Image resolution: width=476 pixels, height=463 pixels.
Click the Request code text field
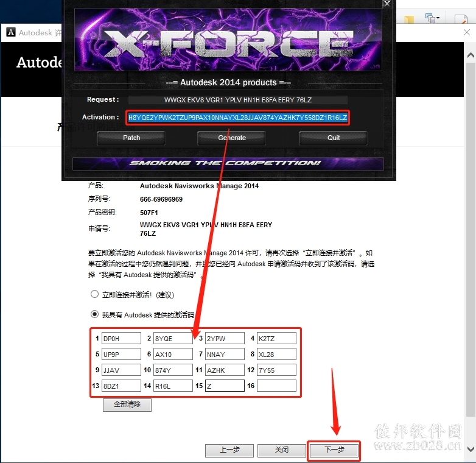pyautogui.click(x=238, y=100)
